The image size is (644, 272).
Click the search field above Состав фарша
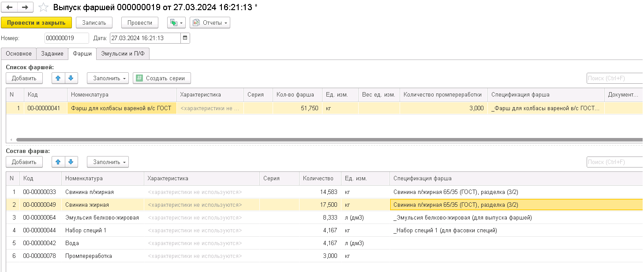(x=614, y=162)
